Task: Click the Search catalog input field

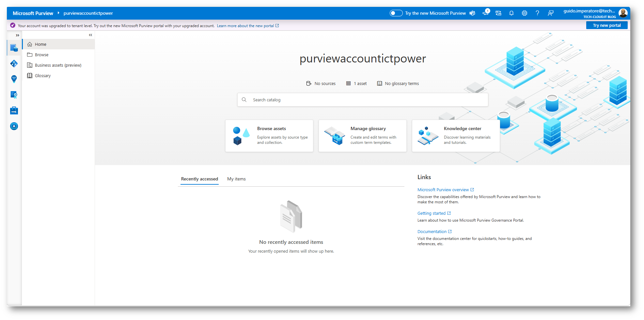Action: click(363, 100)
